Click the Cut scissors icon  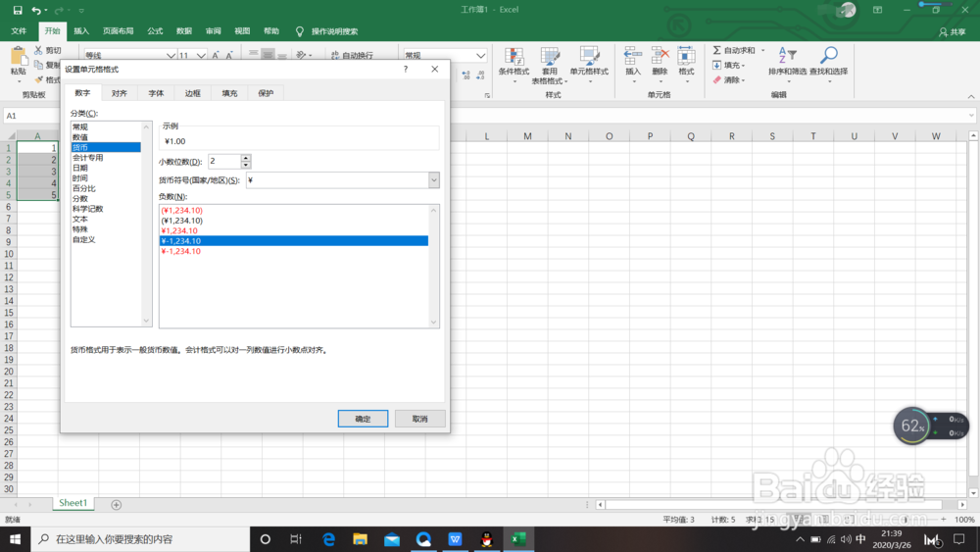(x=39, y=50)
